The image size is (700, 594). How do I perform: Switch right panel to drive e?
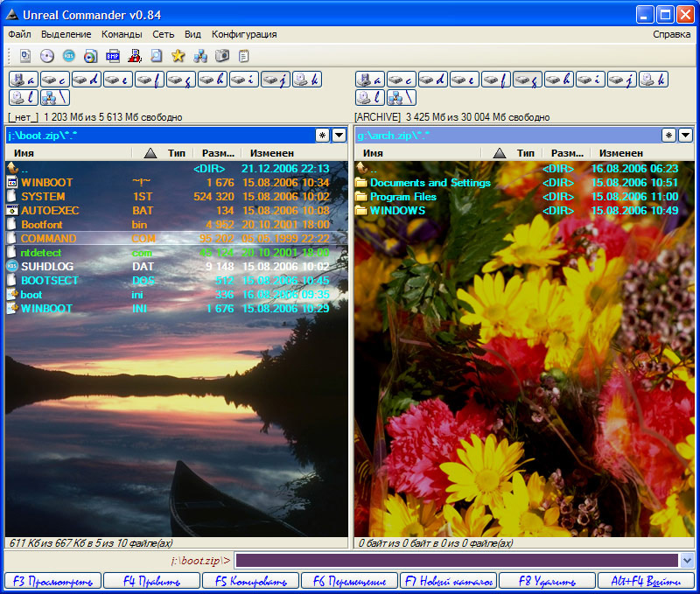click(465, 80)
